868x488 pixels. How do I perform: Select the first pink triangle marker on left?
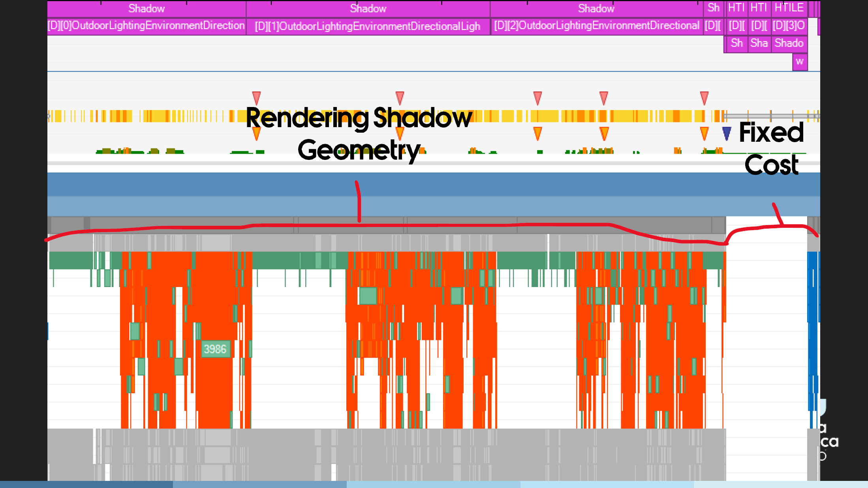[256, 98]
